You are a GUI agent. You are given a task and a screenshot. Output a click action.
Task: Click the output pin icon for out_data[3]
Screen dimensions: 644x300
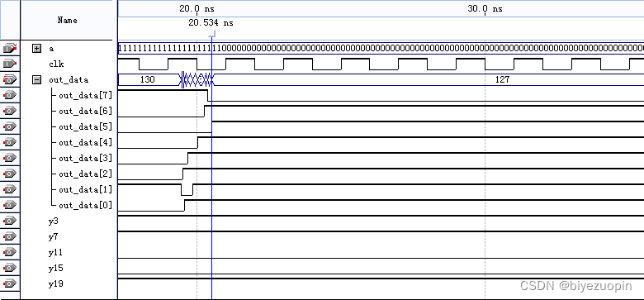click(10, 158)
